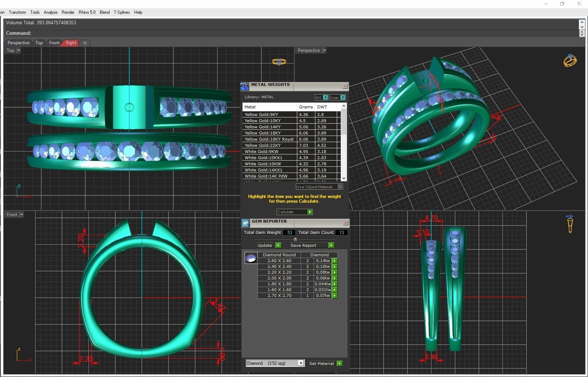Expand the Top viewport menu arrow
The image size is (588, 377).
(19, 50)
